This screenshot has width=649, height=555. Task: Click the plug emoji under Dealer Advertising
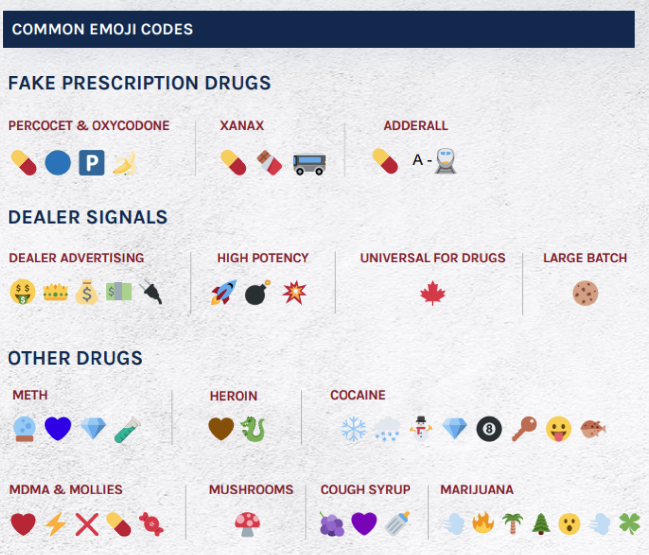tap(152, 293)
